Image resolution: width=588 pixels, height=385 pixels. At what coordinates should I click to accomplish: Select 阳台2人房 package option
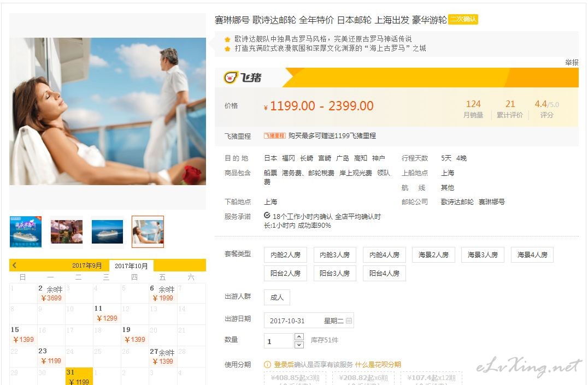click(x=285, y=273)
